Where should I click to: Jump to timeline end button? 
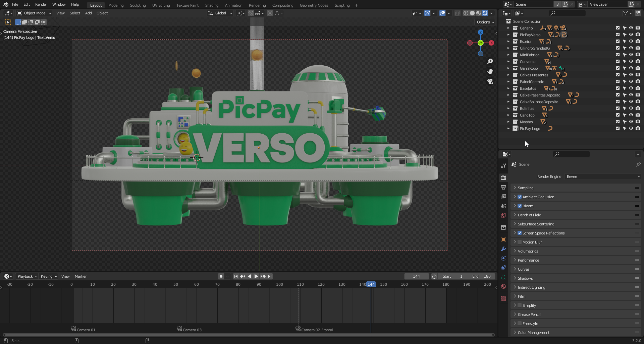click(x=270, y=276)
